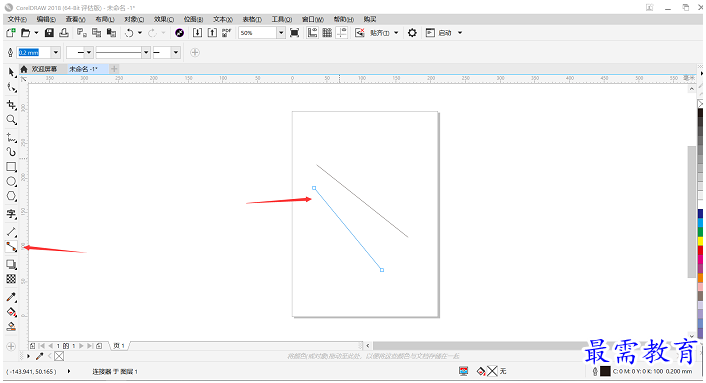706x383 pixels.
Task: Select the Parallel Dimension line tool
Action: point(11,232)
